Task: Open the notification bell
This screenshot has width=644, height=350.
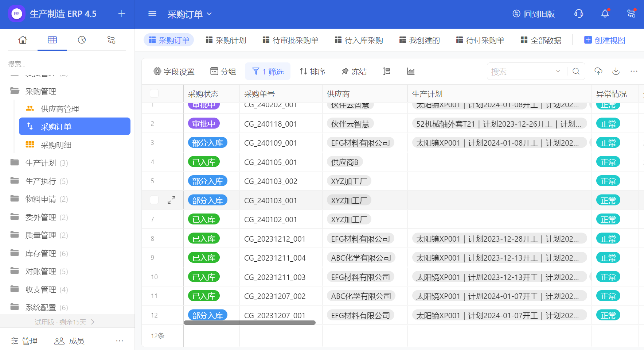Action: click(605, 14)
